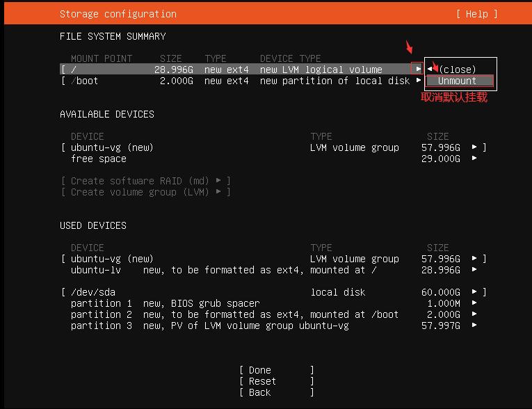Select Unmount in the popup menu
This screenshot has height=409, width=532.
point(457,81)
